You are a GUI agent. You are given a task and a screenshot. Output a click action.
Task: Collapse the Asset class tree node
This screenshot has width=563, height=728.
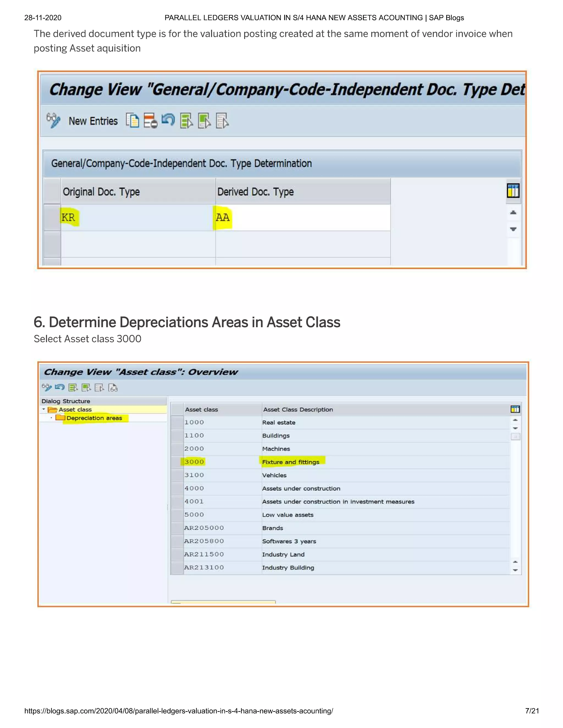click(x=44, y=409)
